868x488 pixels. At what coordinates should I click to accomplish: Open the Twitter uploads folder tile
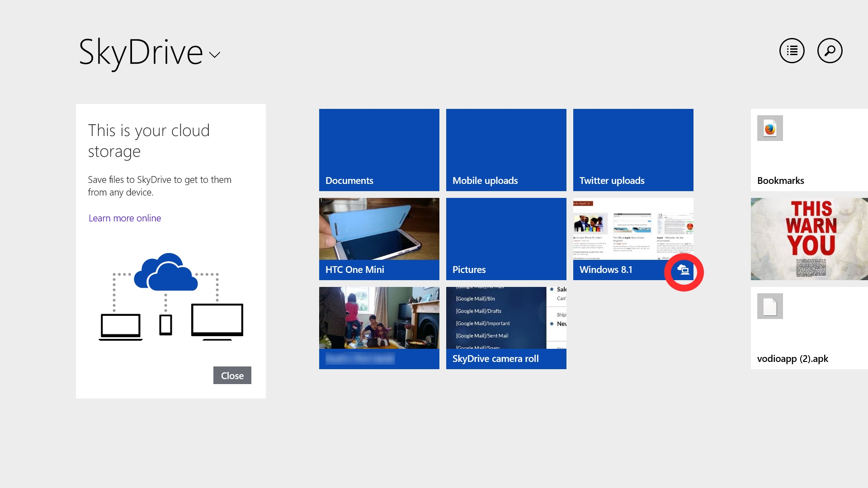[633, 150]
